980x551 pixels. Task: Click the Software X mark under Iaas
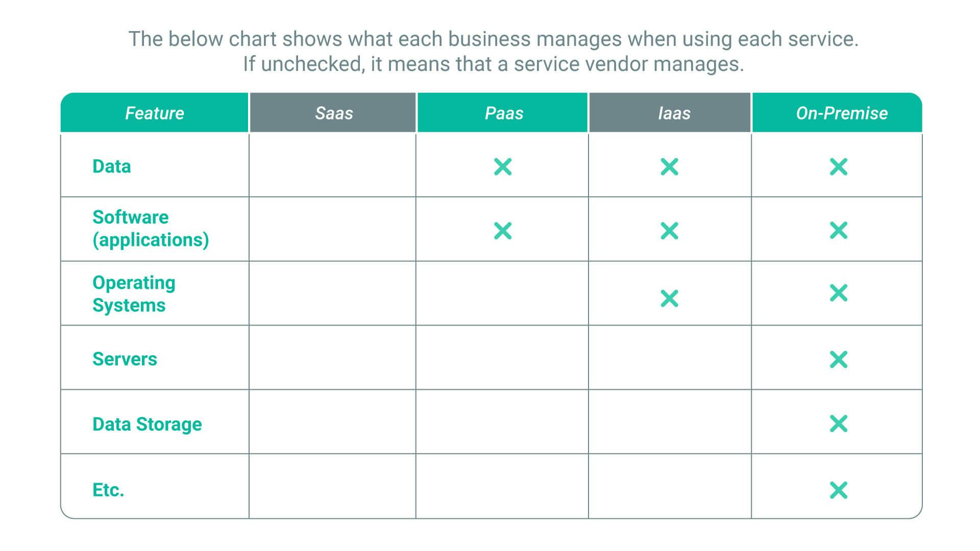(669, 231)
